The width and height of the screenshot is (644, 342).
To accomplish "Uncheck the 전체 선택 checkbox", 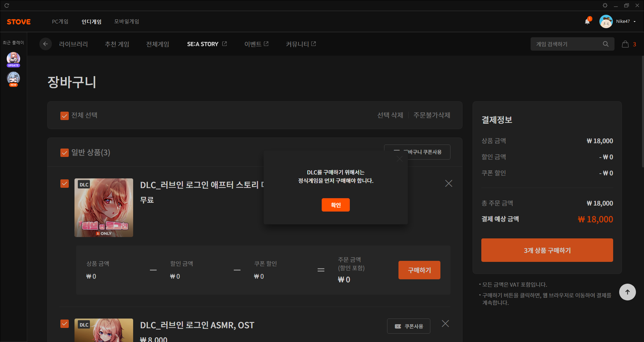I will click(64, 116).
